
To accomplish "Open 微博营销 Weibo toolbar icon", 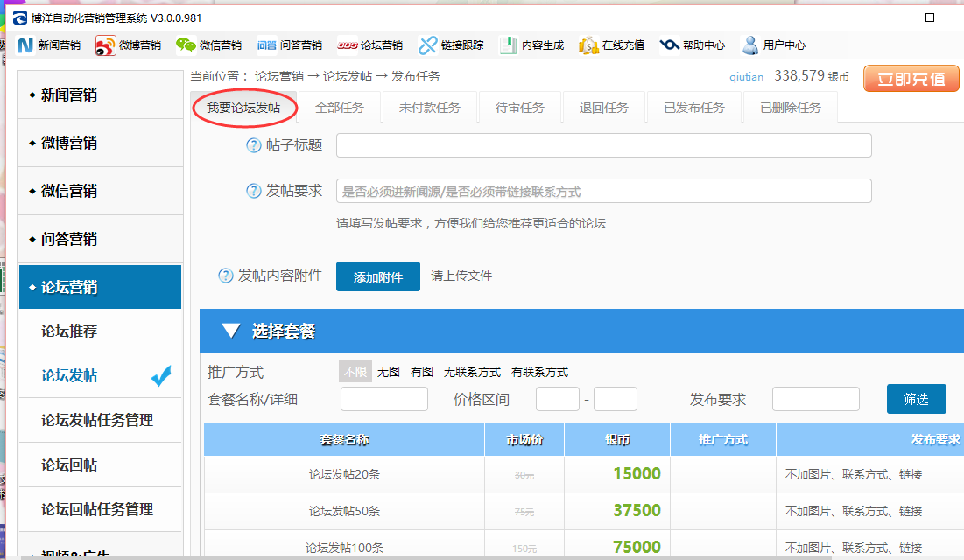I will pos(106,45).
